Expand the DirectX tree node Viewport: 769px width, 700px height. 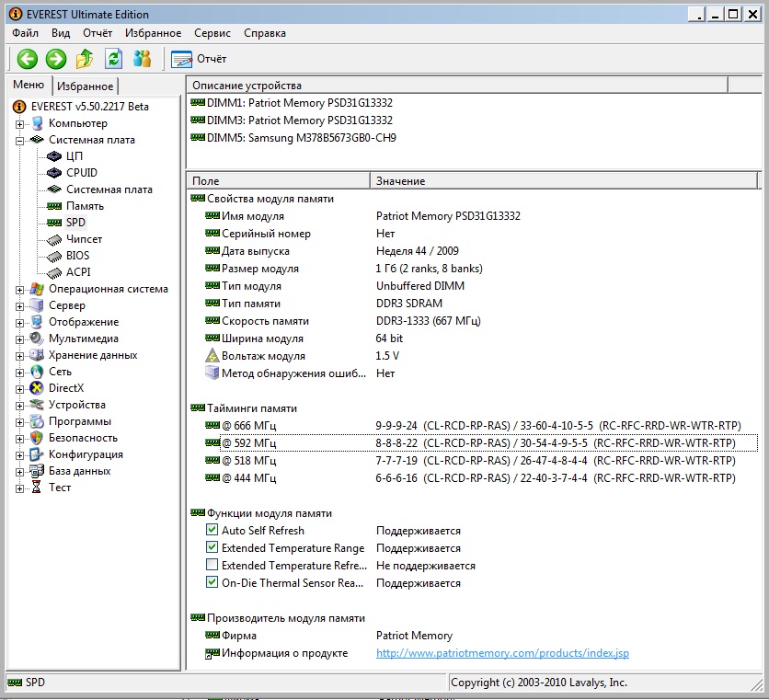19,389
